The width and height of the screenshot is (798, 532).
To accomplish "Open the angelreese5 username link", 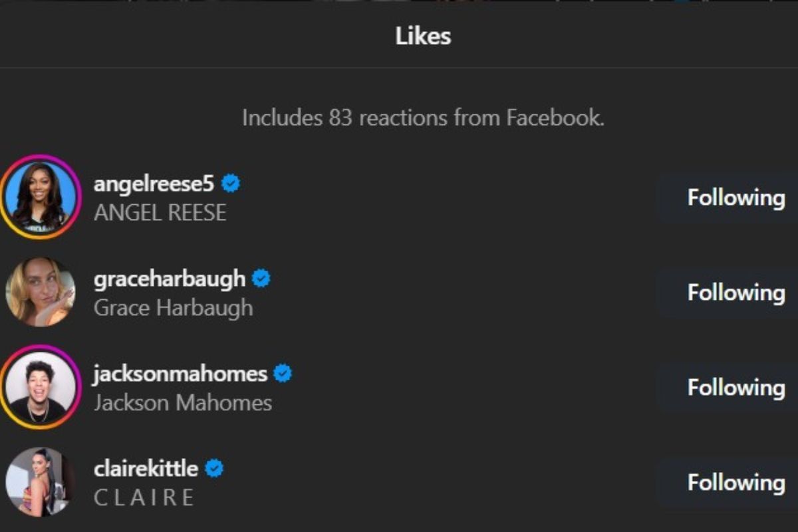I will pyautogui.click(x=154, y=184).
